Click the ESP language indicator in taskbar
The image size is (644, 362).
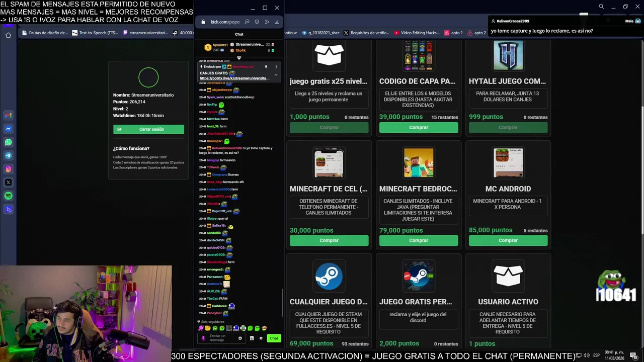(596, 355)
